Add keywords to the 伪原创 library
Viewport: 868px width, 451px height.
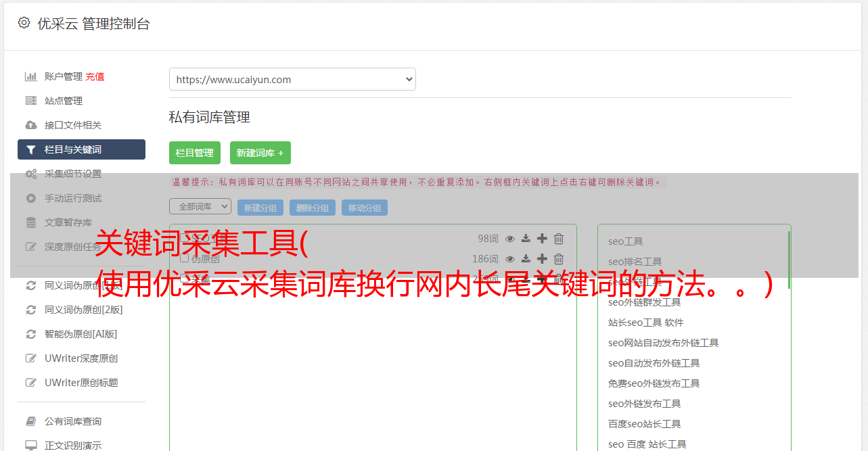(x=542, y=259)
